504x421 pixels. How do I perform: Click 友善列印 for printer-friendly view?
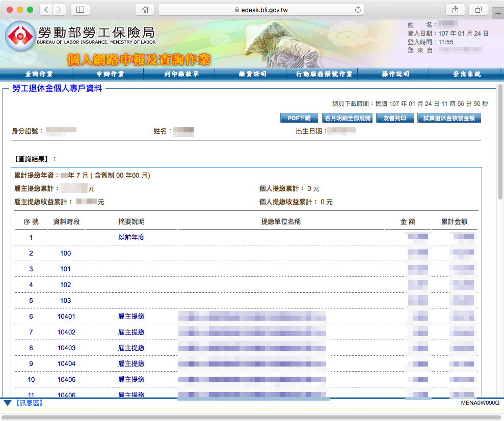click(395, 118)
